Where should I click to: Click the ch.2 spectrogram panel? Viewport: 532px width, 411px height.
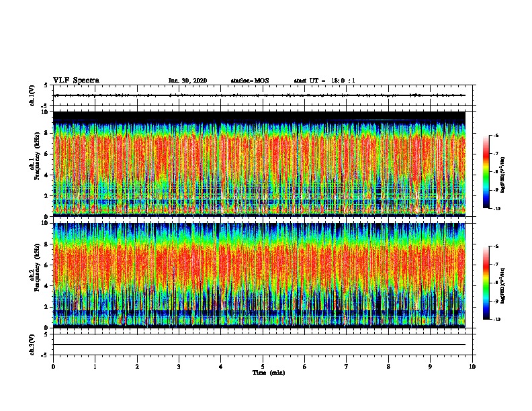click(x=259, y=275)
